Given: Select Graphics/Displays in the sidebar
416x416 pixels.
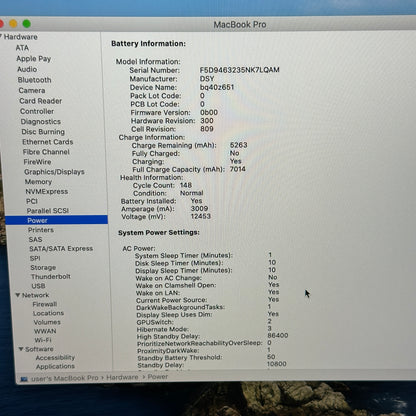Looking at the screenshot, I should click(x=54, y=172).
